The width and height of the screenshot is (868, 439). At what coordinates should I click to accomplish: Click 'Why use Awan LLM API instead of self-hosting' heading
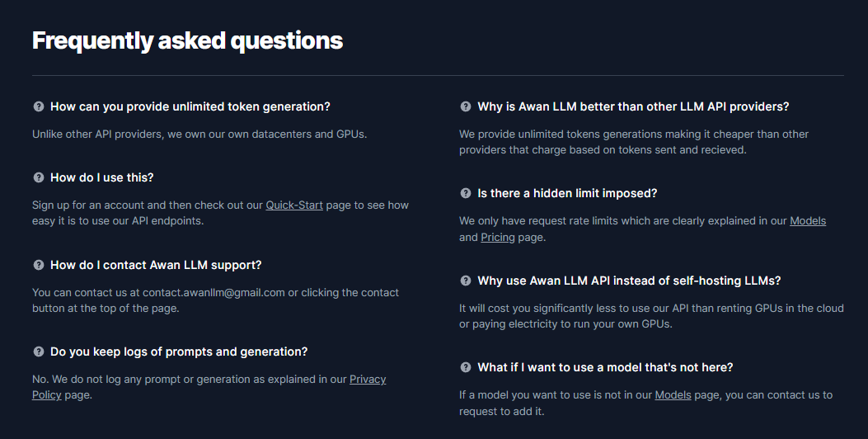pos(629,281)
